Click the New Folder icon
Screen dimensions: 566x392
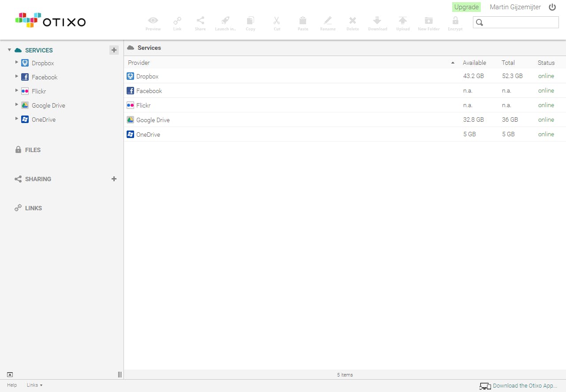[429, 20]
